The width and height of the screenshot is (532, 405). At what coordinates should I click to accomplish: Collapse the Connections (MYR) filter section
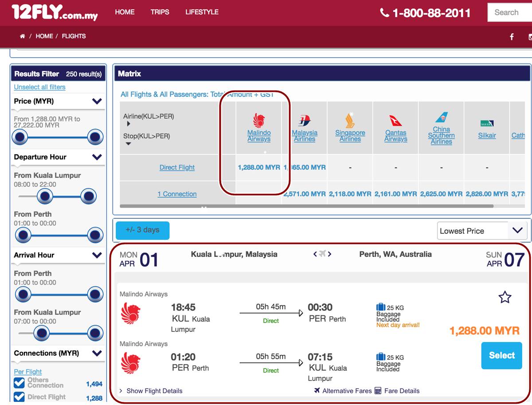97,354
